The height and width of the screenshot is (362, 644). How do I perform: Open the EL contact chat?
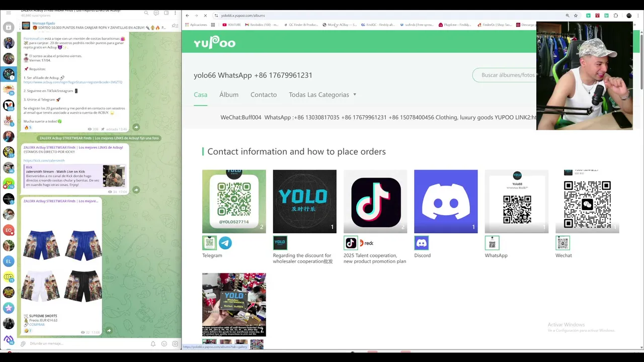[x=9, y=261]
